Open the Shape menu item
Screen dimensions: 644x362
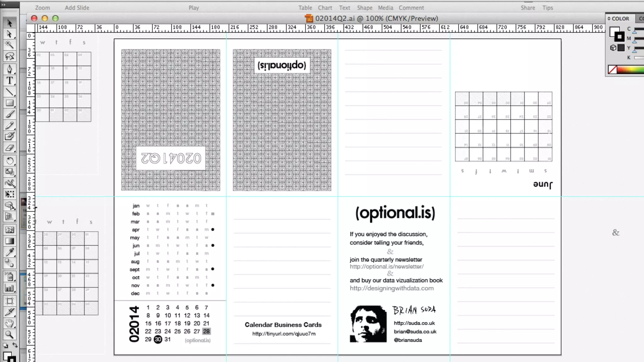(364, 8)
